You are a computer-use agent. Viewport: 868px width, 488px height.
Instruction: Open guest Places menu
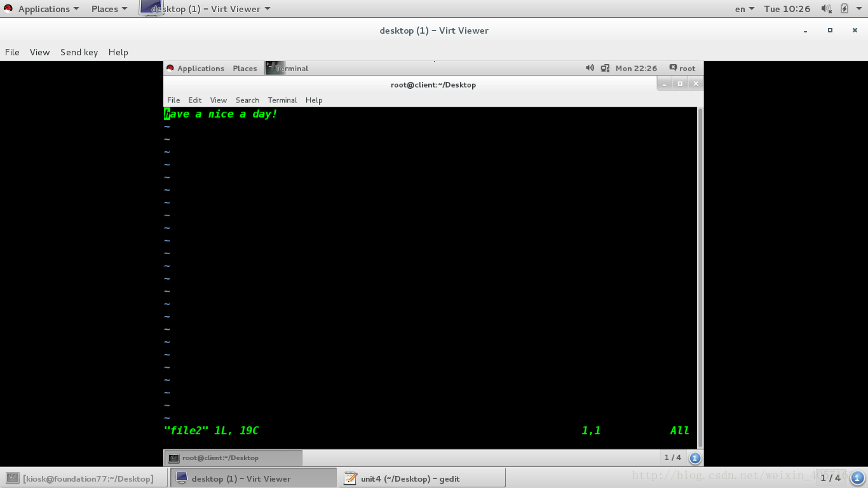[245, 68]
